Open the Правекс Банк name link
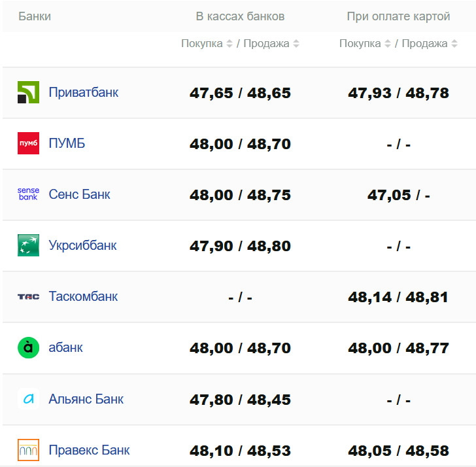This screenshot has width=476, height=467. pos(89,450)
